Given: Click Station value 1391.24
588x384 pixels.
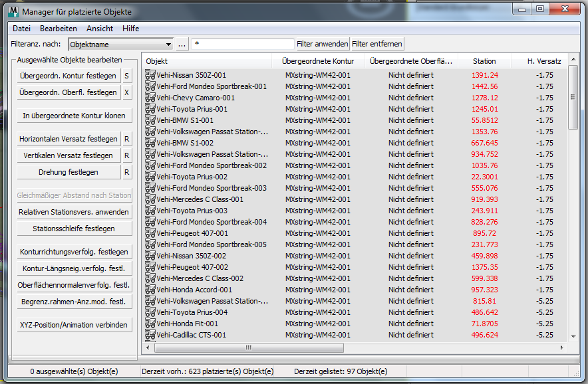Looking at the screenshot, I should click(x=484, y=75).
